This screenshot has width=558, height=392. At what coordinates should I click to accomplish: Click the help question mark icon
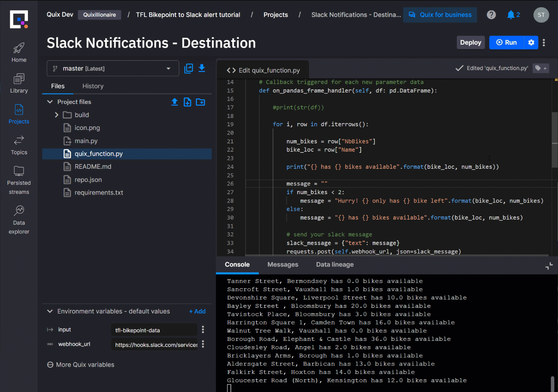pyautogui.click(x=491, y=15)
